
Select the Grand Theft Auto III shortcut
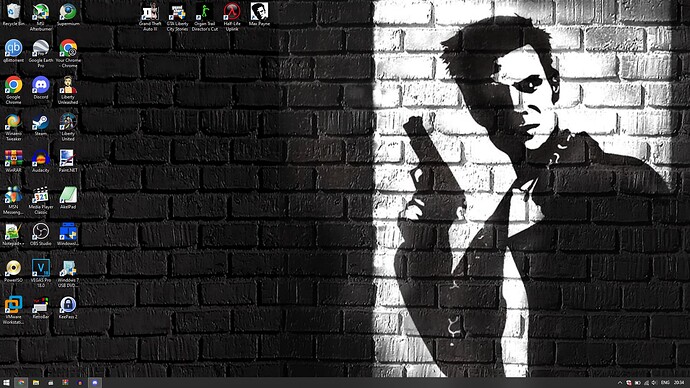pos(150,17)
